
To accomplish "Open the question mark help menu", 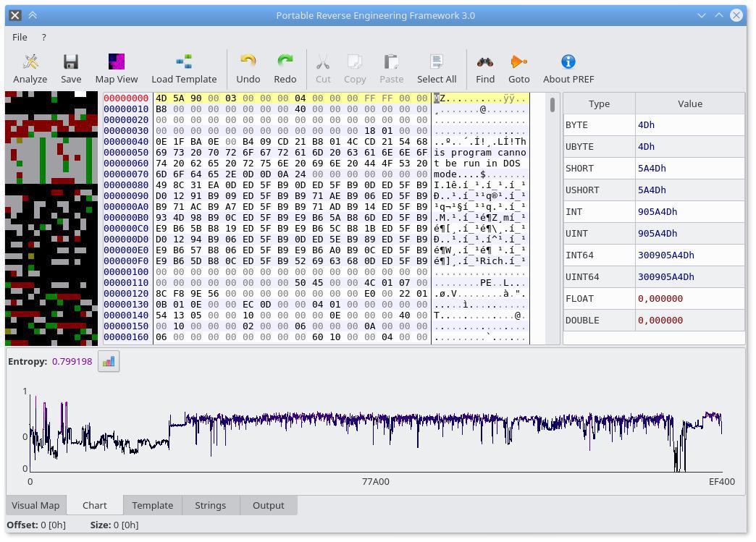I will point(43,37).
